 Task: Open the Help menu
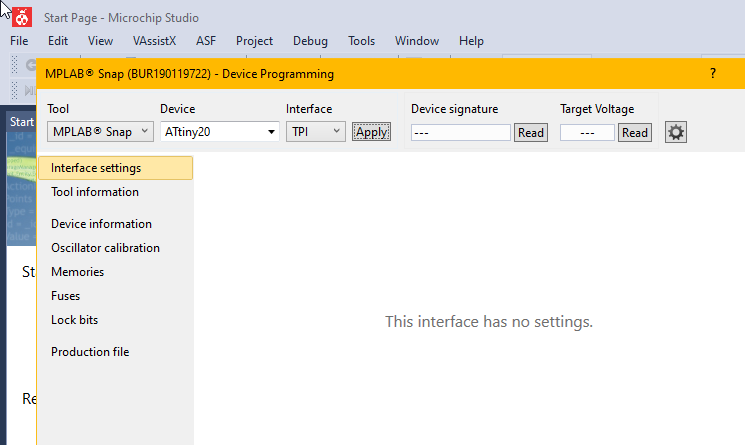pyautogui.click(x=471, y=41)
